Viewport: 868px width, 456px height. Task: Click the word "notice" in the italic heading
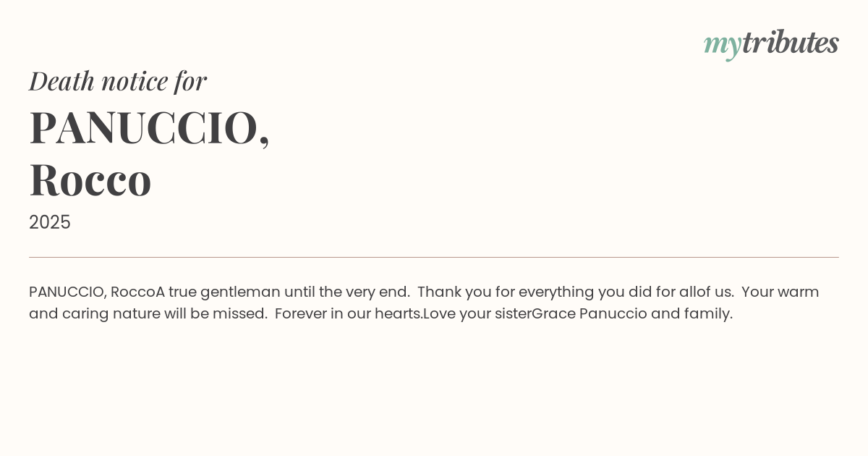134,81
